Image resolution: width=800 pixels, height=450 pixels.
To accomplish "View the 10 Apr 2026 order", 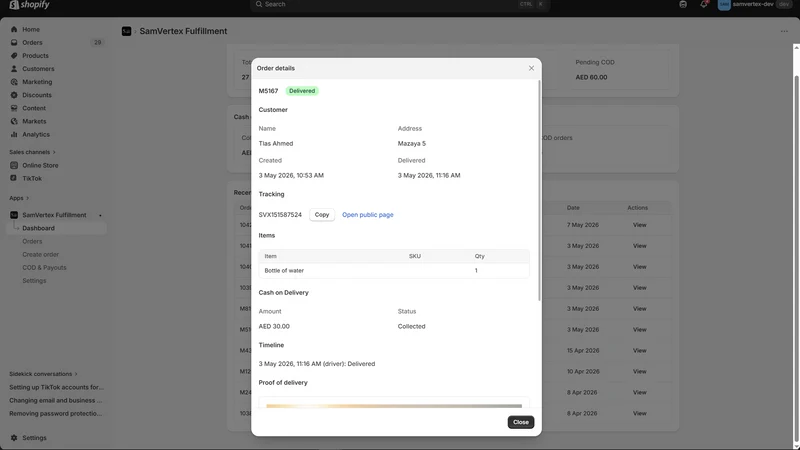I will click(639, 371).
